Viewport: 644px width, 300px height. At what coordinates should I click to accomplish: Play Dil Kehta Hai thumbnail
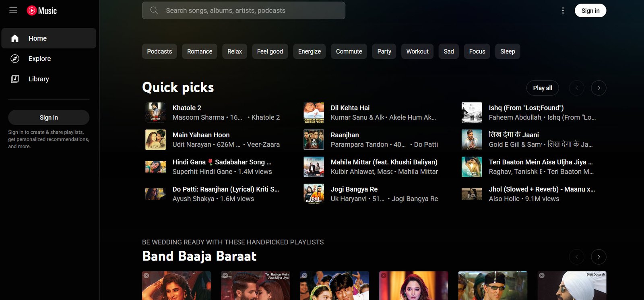[x=314, y=113]
